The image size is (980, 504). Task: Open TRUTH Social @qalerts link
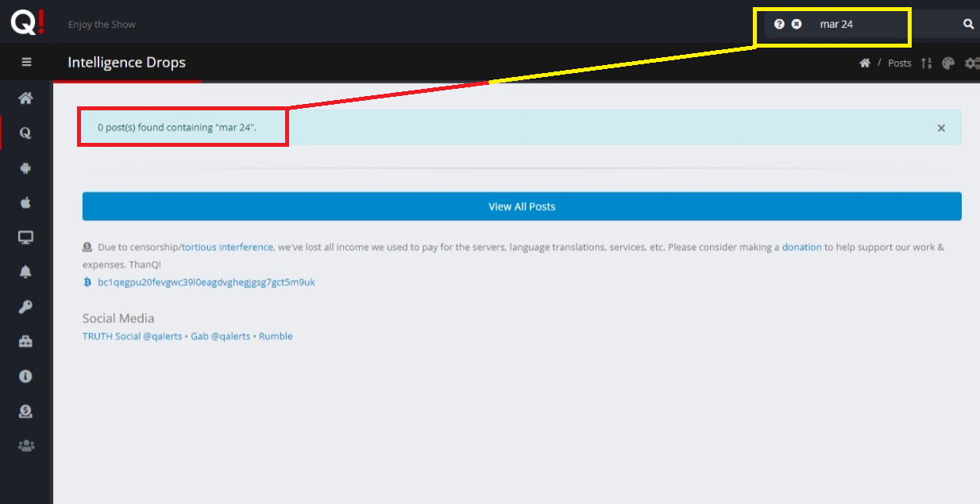pos(133,337)
